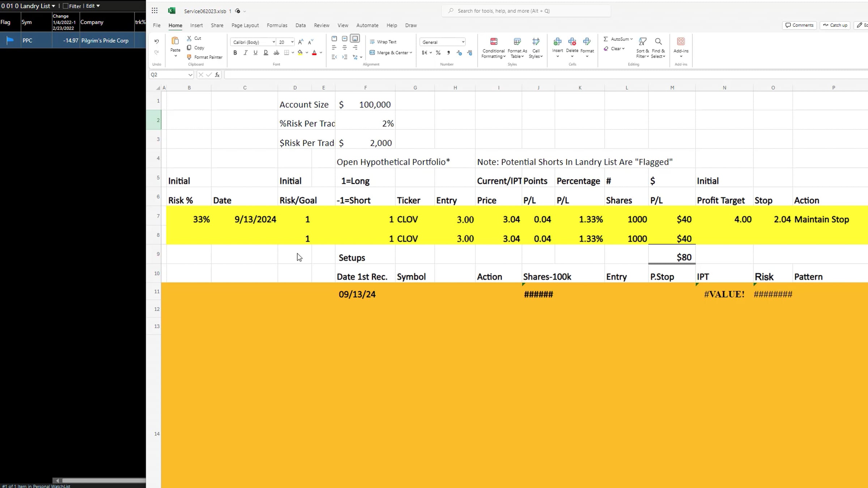This screenshot has height=488, width=868.
Task: Toggle bold formatting
Action: (235, 53)
